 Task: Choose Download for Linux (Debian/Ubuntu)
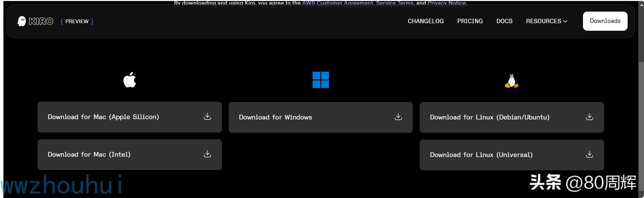(x=512, y=117)
